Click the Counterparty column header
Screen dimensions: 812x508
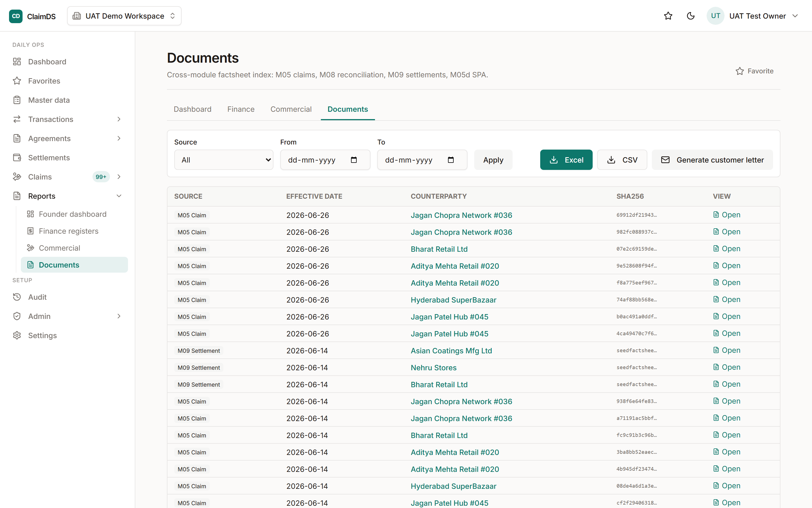pos(438,196)
